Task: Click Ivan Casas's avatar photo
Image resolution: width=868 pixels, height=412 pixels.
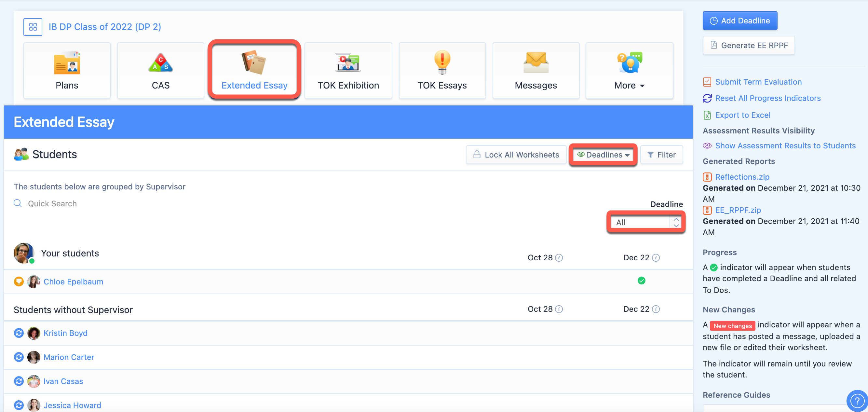Action: [x=34, y=381]
